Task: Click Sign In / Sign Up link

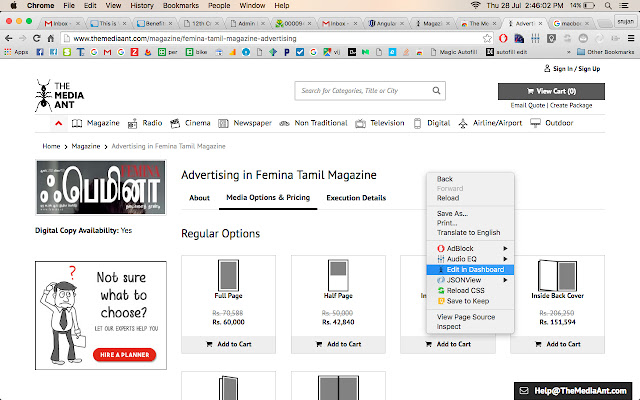Action: tap(572, 69)
